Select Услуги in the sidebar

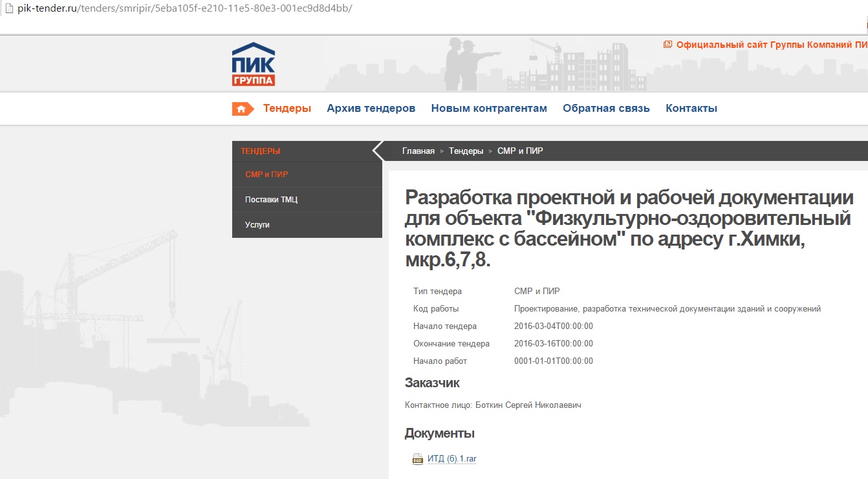pyautogui.click(x=257, y=225)
